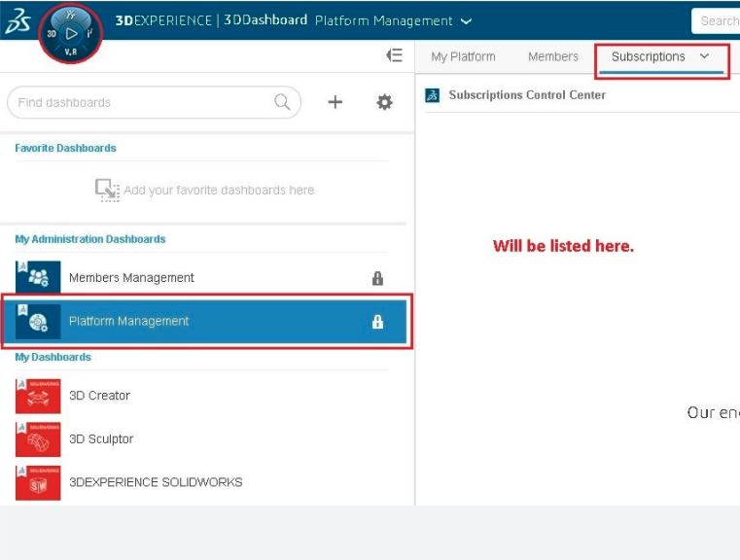This screenshot has width=740, height=560.
Task: Click My Administration Dashboards heading
Action: coord(90,239)
